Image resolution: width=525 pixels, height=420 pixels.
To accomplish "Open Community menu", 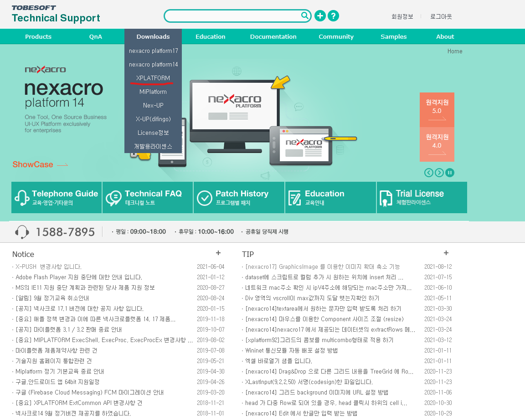I will coord(336,36).
